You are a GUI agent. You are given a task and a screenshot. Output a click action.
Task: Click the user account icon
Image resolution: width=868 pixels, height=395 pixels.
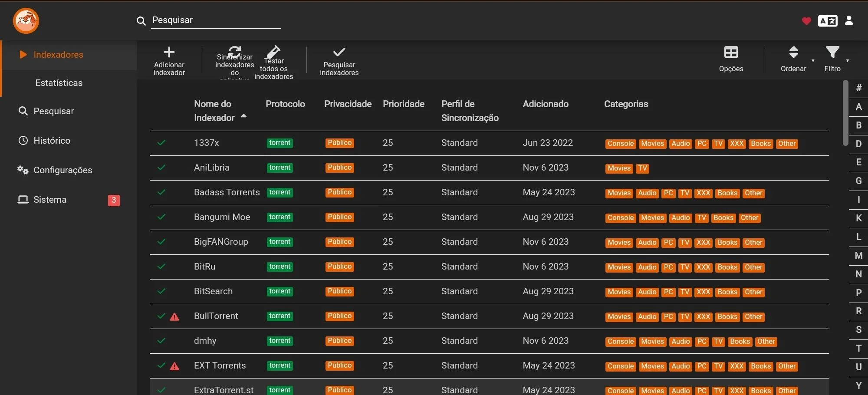point(849,21)
